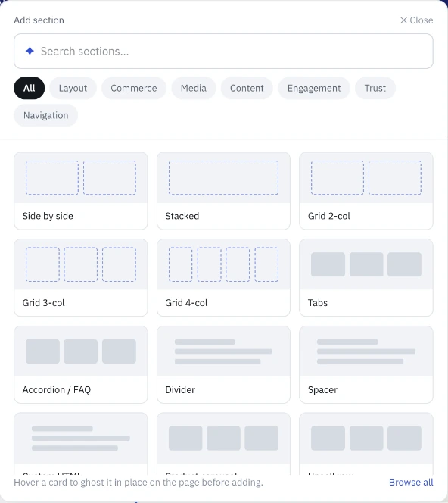Insert a Divider section
Image resolution: width=448 pixels, height=503 pixels.
click(x=223, y=364)
